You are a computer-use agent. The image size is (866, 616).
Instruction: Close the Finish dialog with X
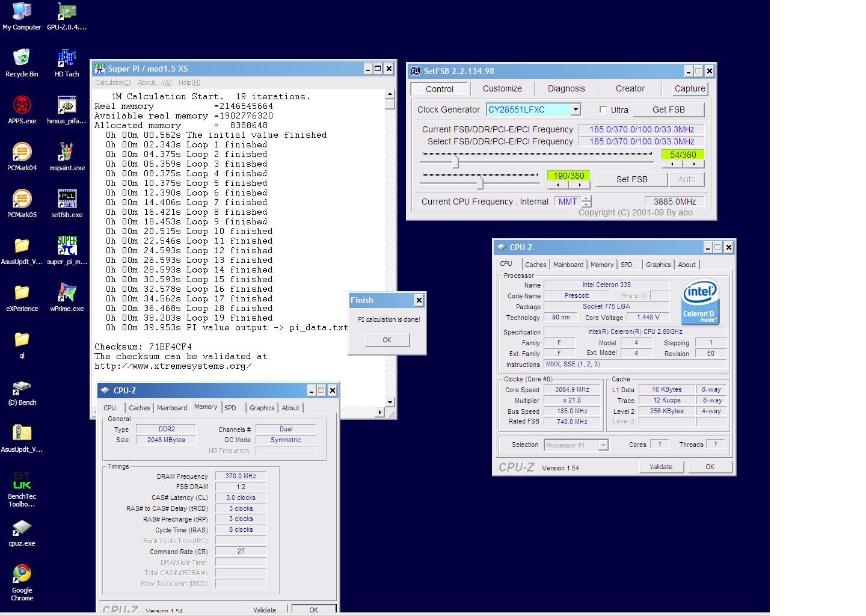click(419, 300)
